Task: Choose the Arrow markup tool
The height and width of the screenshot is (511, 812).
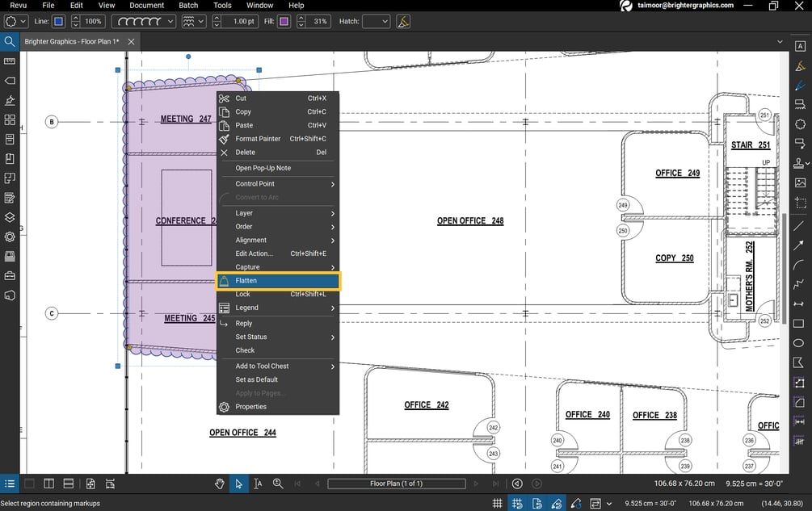Action: [800, 242]
